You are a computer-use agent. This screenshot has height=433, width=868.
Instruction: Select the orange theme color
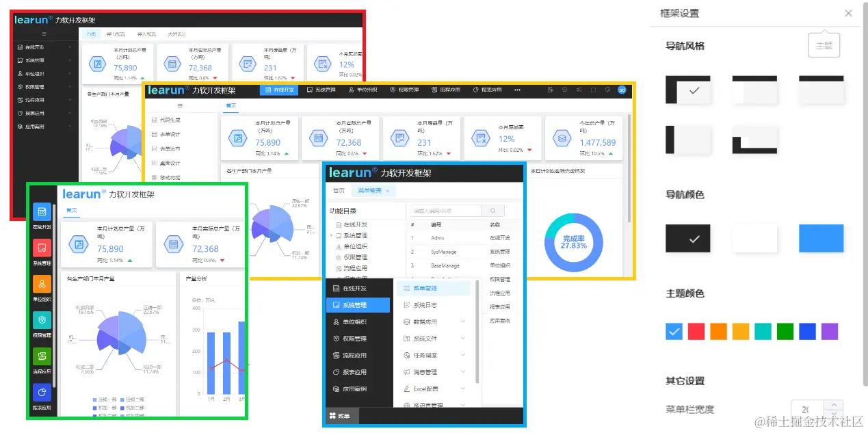(x=718, y=332)
